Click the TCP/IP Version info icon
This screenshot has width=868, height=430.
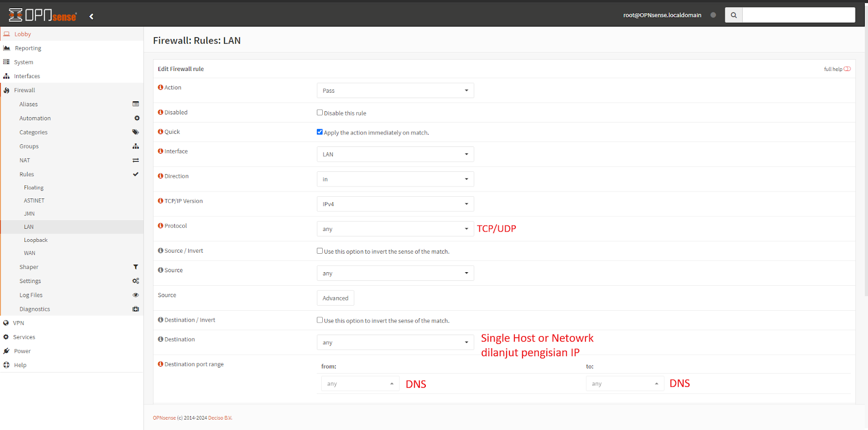[x=161, y=201]
